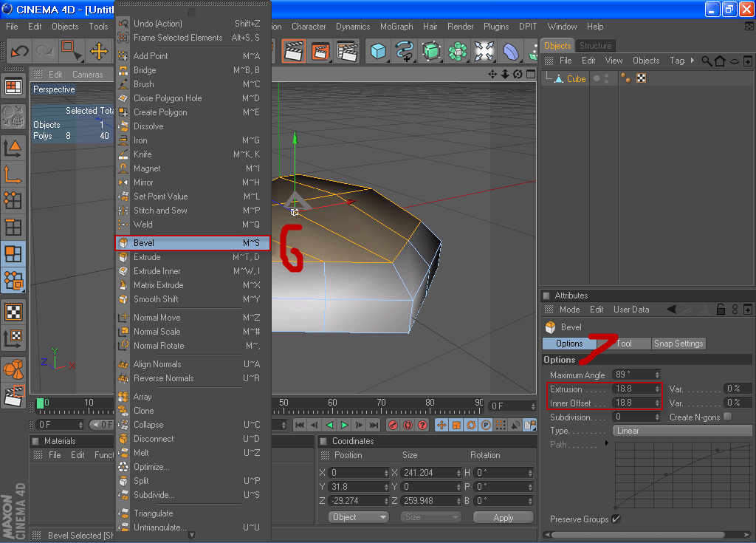756x543 pixels.
Task: Click the spline drawing tool icon
Action: 404,51
